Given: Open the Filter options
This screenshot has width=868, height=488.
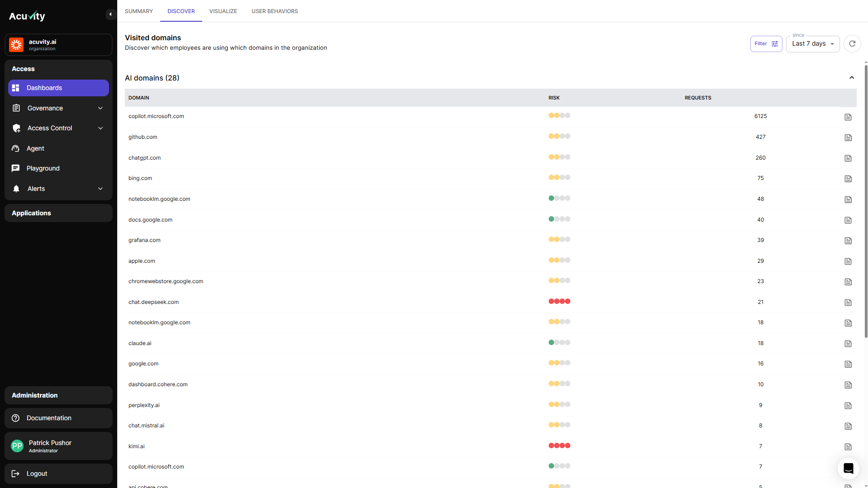Looking at the screenshot, I should coord(766,44).
